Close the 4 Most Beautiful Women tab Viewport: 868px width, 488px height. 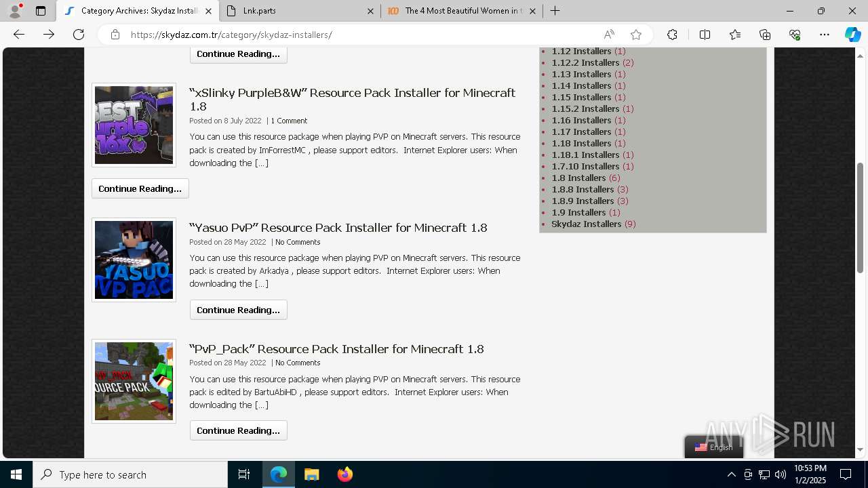(532, 11)
